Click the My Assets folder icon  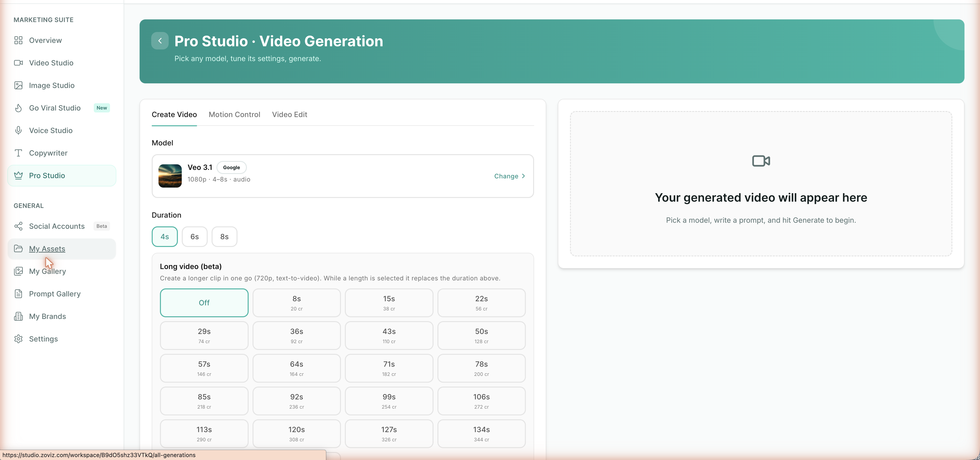18,248
